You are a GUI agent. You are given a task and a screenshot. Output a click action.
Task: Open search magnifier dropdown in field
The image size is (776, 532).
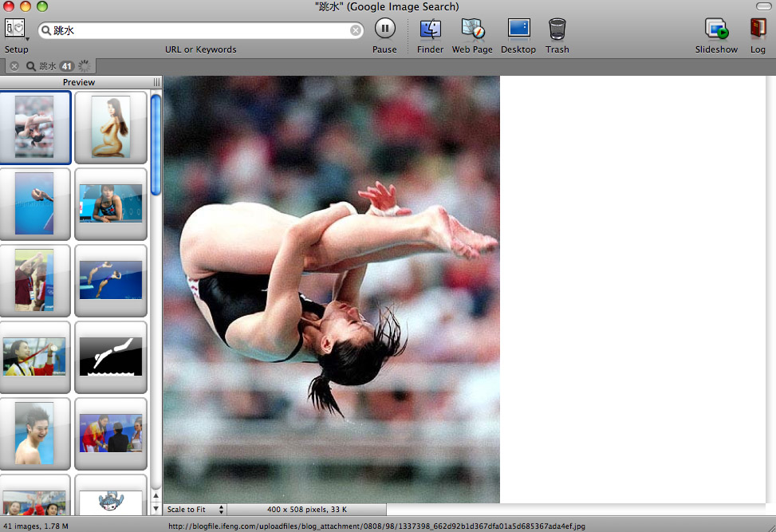(x=46, y=30)
